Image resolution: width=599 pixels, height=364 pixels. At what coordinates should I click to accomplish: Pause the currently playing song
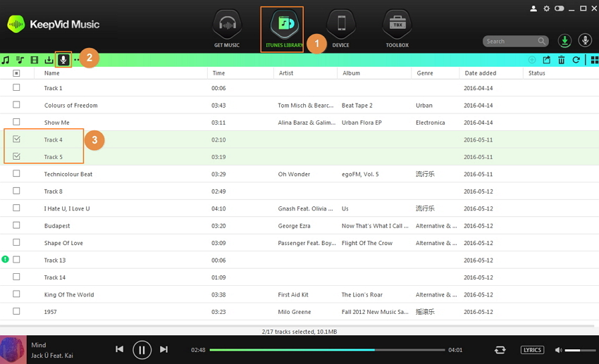click(x=142, y=350)
